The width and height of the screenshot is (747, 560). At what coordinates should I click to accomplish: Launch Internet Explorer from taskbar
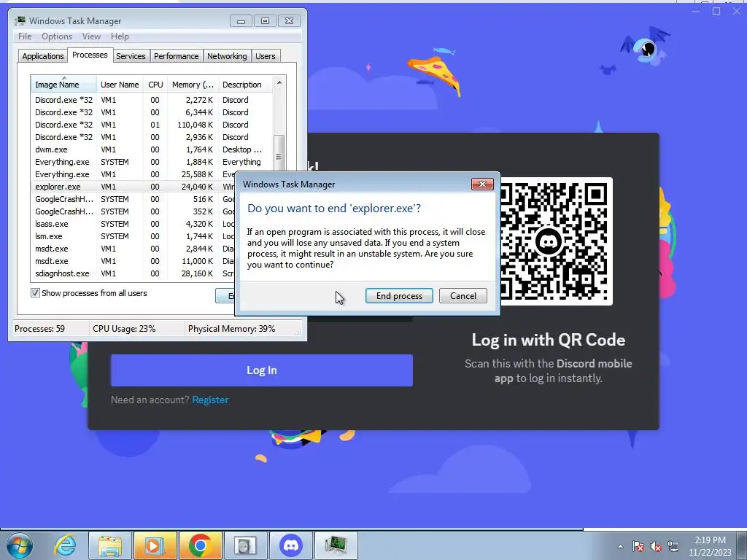coord(65,545)
